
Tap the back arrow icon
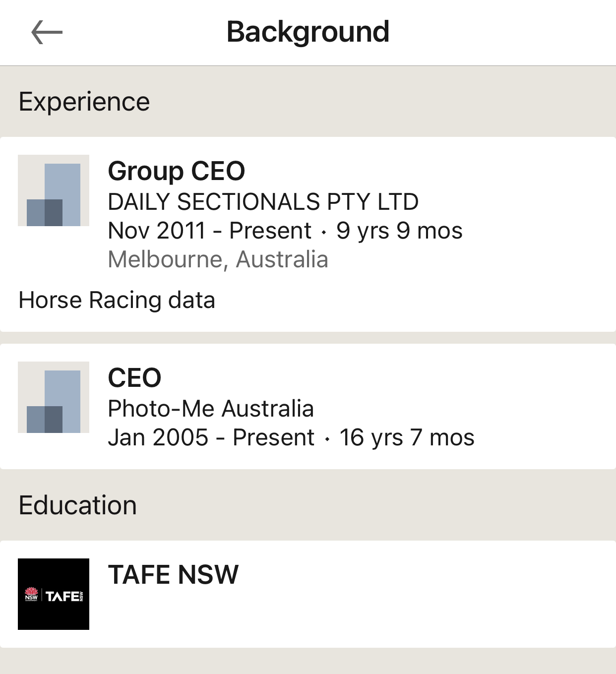pos(47,33)
